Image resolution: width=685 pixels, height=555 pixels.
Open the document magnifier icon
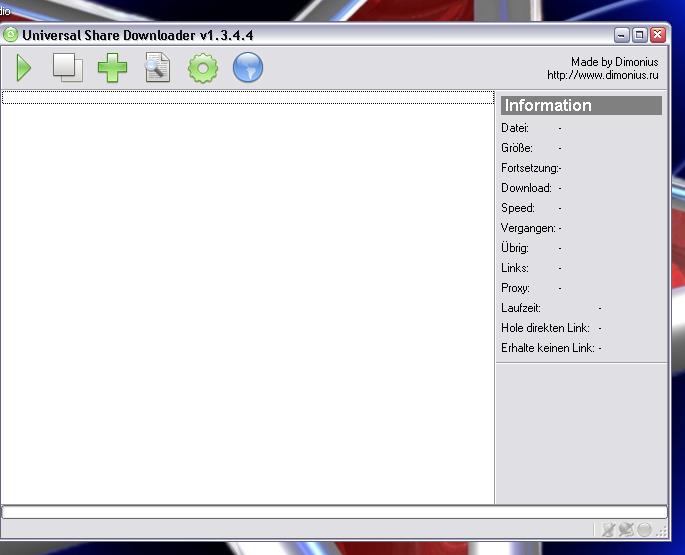[158, 67]
